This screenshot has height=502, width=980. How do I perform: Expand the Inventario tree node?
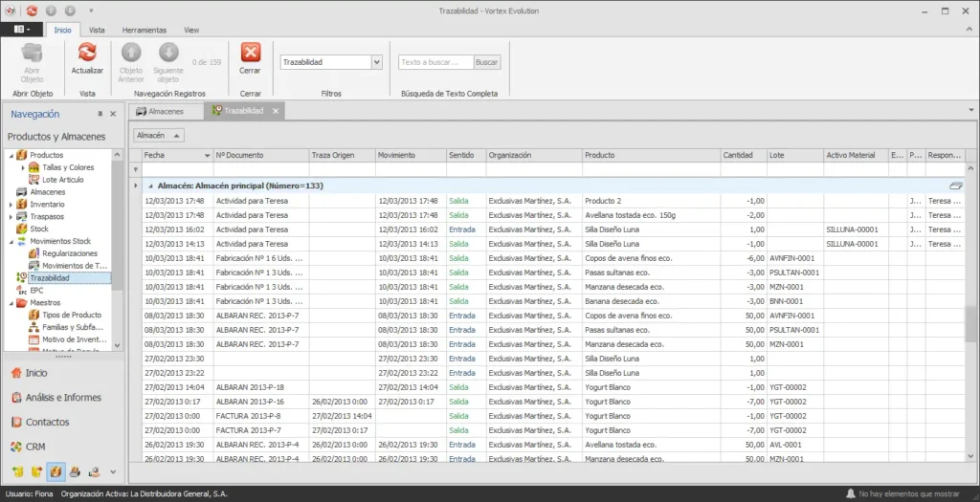pos(11,205)
